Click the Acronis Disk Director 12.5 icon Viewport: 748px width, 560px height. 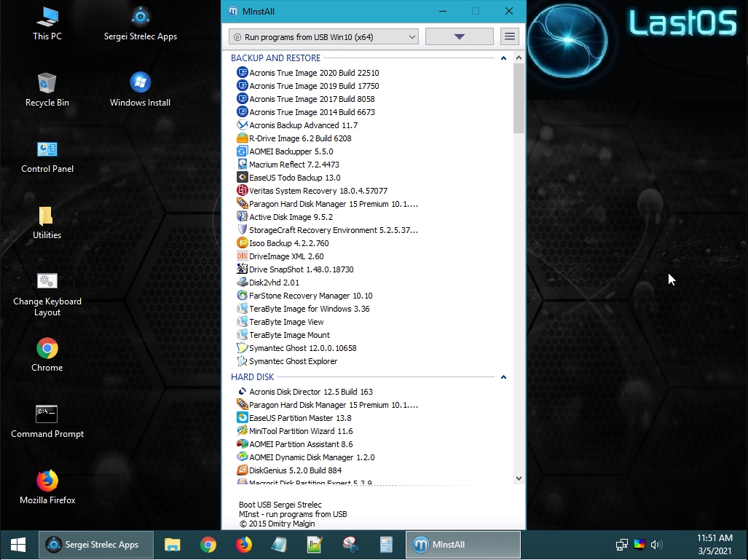243,392
